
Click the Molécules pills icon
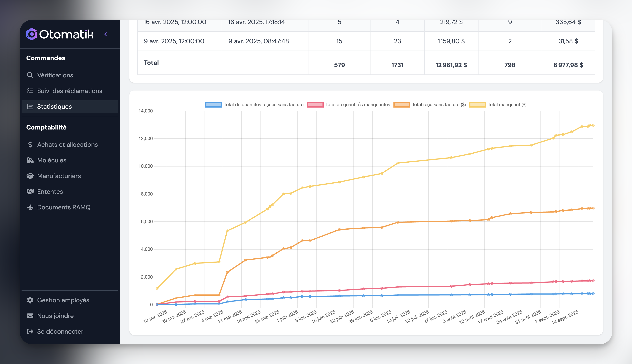point(30,160)
